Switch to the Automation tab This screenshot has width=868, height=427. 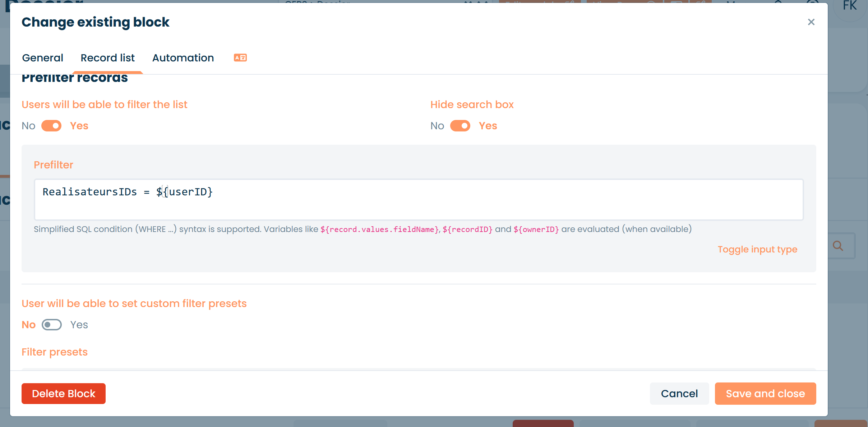[x=183, y=58]
